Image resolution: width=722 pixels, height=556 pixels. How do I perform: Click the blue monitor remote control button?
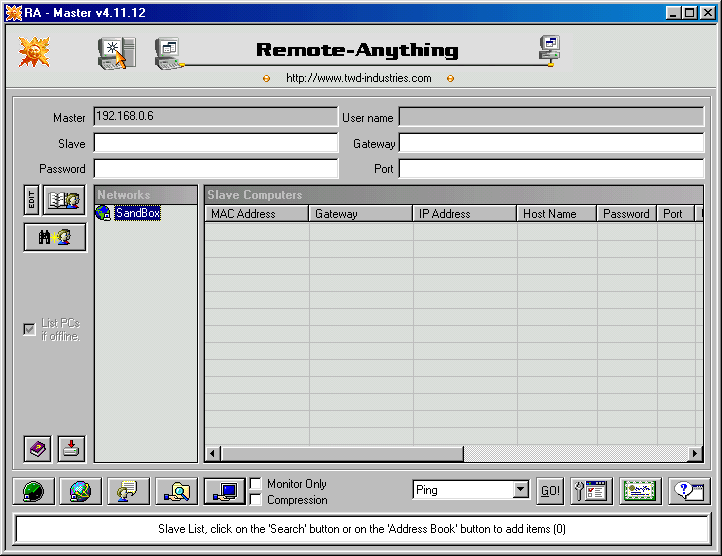225,491
